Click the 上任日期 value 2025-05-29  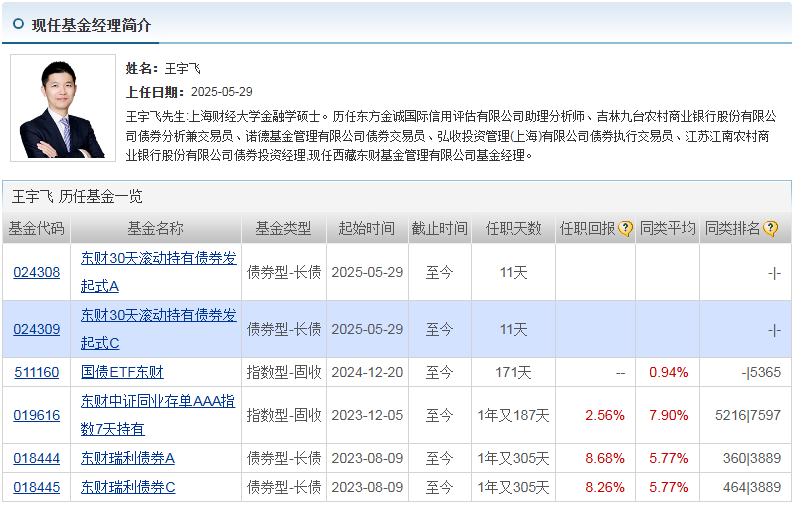222,92
